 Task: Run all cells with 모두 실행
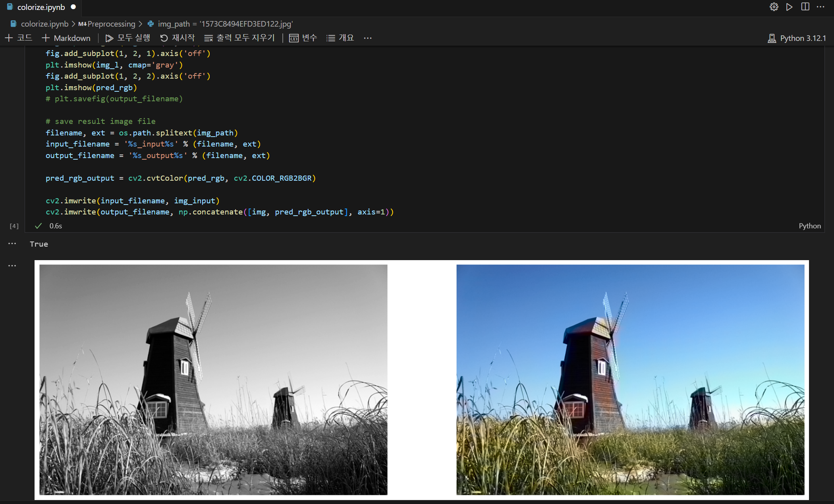click(128, 38)
